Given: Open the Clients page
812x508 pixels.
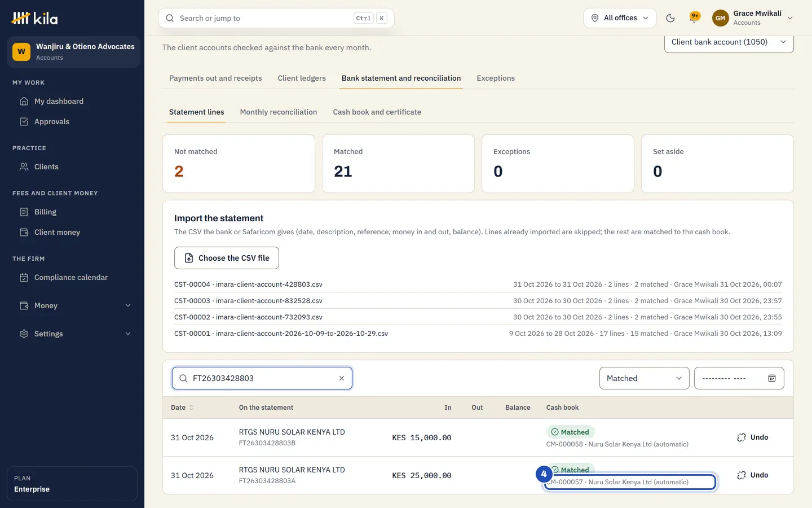Looking at the screenshot, I should [72, 167].
